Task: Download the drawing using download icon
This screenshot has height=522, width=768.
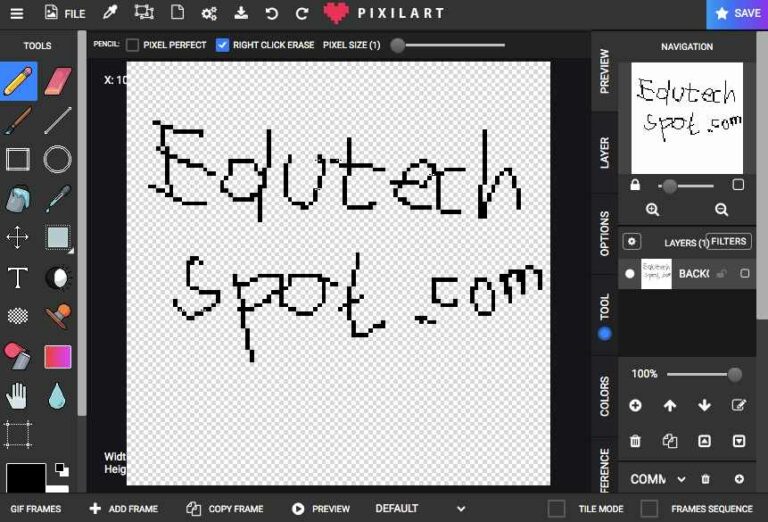Action: 240,13
